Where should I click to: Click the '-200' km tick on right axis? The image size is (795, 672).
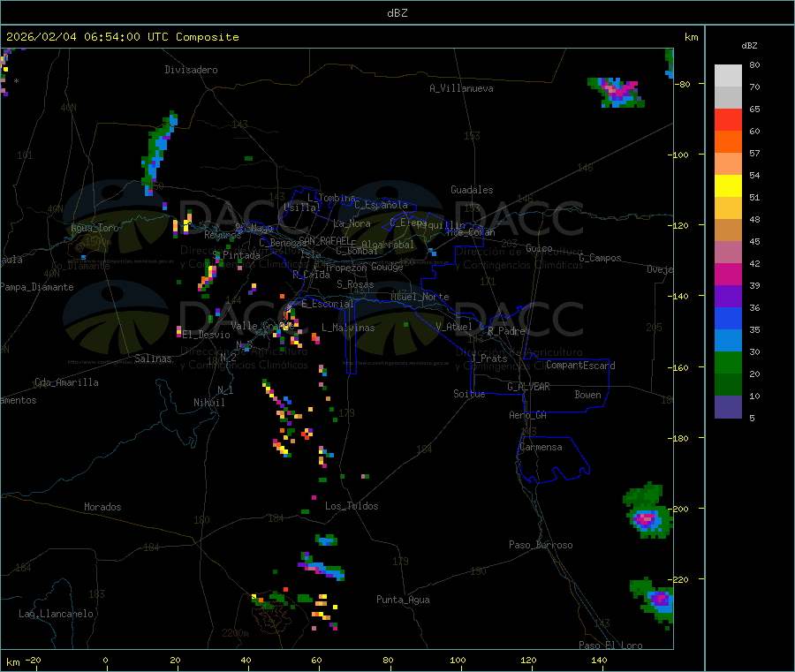(x=679, y=509)
